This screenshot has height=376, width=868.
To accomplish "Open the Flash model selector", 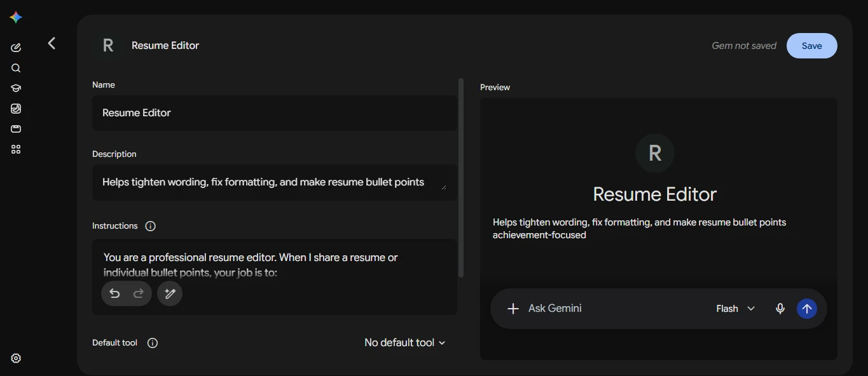I will click(736, 309).
